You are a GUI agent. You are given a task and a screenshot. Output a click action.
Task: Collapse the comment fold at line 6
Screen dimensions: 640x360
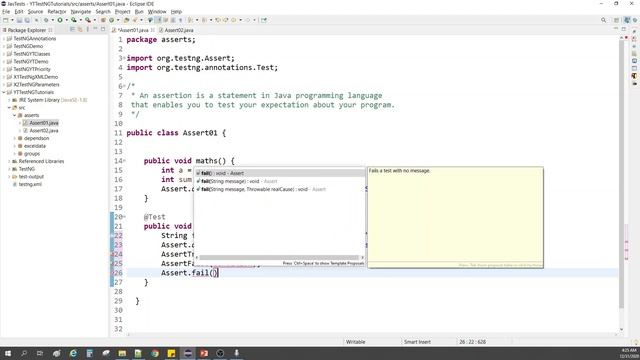(124, 86)
